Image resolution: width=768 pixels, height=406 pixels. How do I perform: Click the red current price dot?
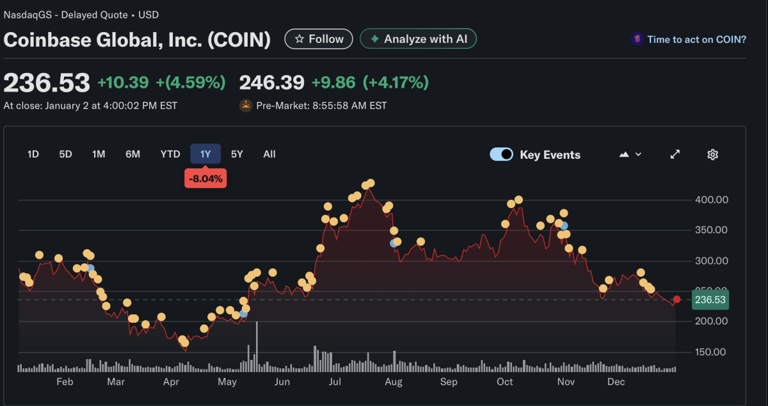coord(677,300)
